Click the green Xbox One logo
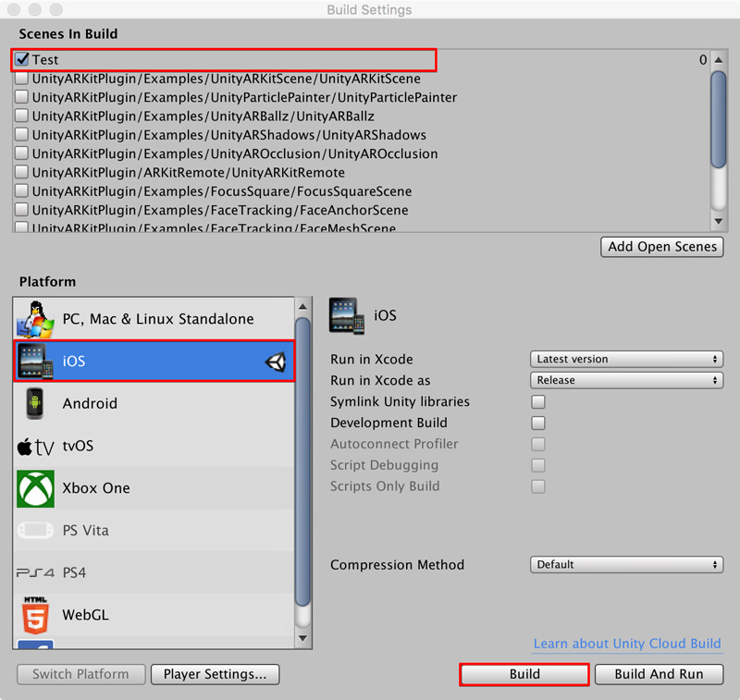 35,488
